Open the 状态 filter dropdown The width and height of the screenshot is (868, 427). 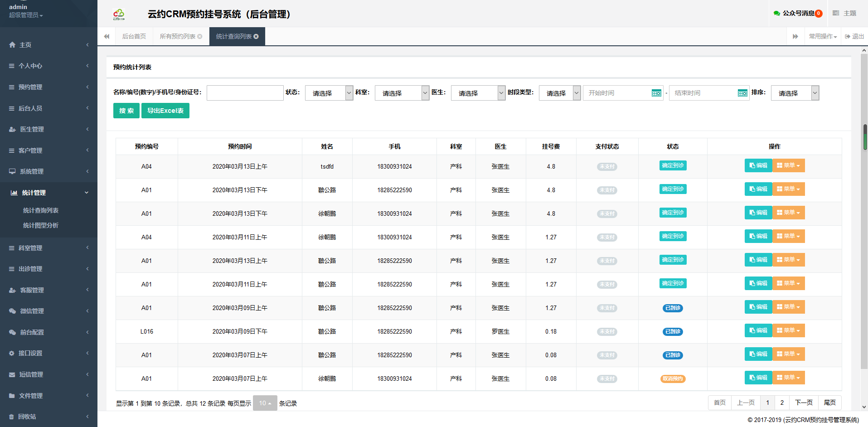click(329, 93)
